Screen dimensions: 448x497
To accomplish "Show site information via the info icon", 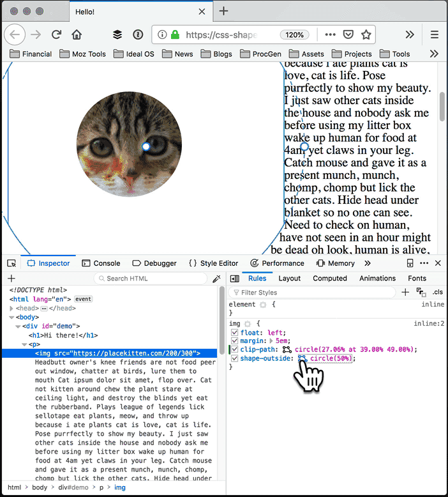I will [x=162, y=34].
